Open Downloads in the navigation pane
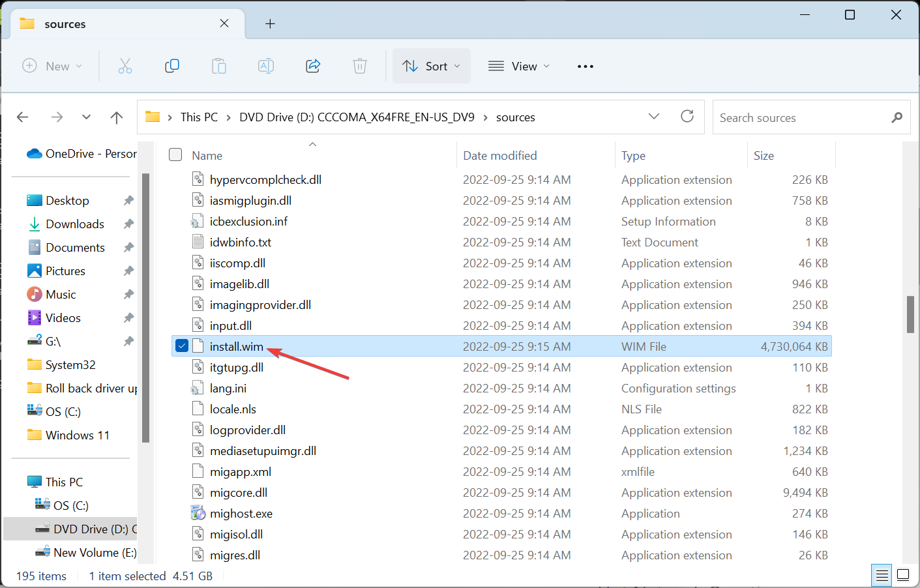This screenshot has height=588, width=920. pyautogui.click(x=75, y=224)
